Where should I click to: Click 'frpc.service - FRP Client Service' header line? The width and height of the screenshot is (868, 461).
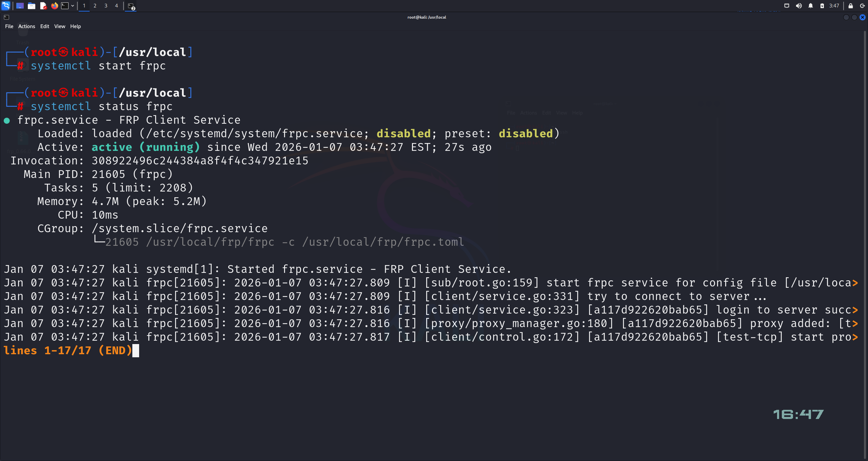pyautogui.click(x=129, y=120)
